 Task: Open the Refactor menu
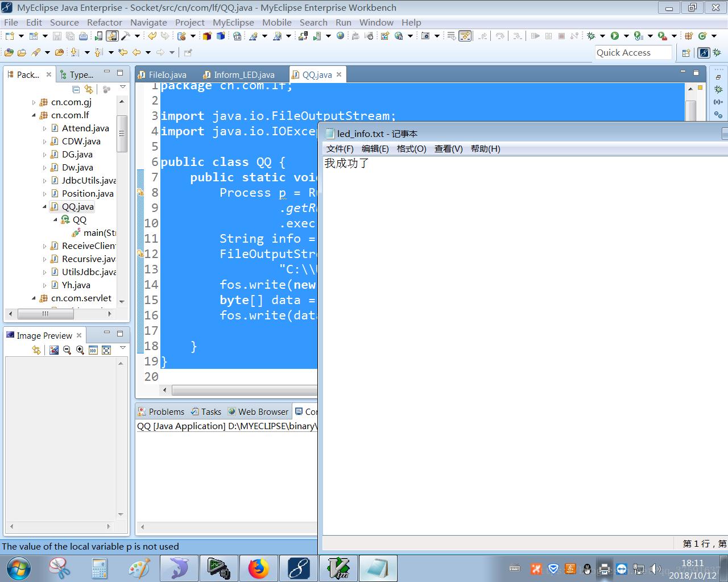(x=104, y=22)
